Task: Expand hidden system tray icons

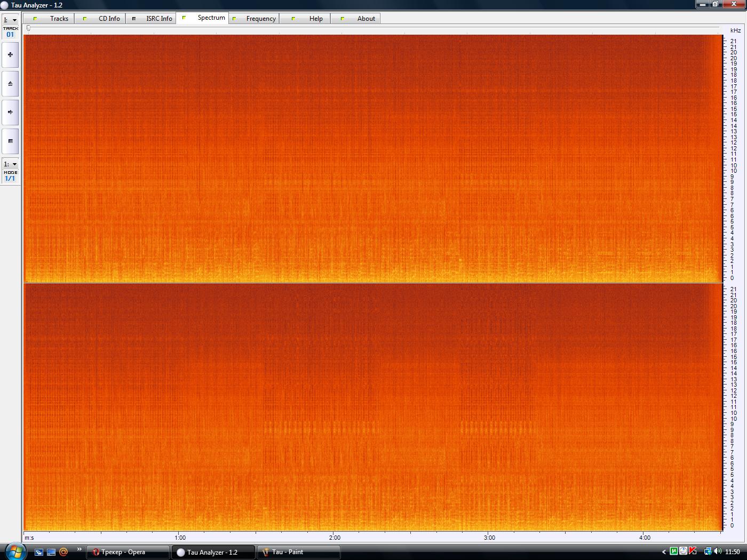Action: pos(664,552)
